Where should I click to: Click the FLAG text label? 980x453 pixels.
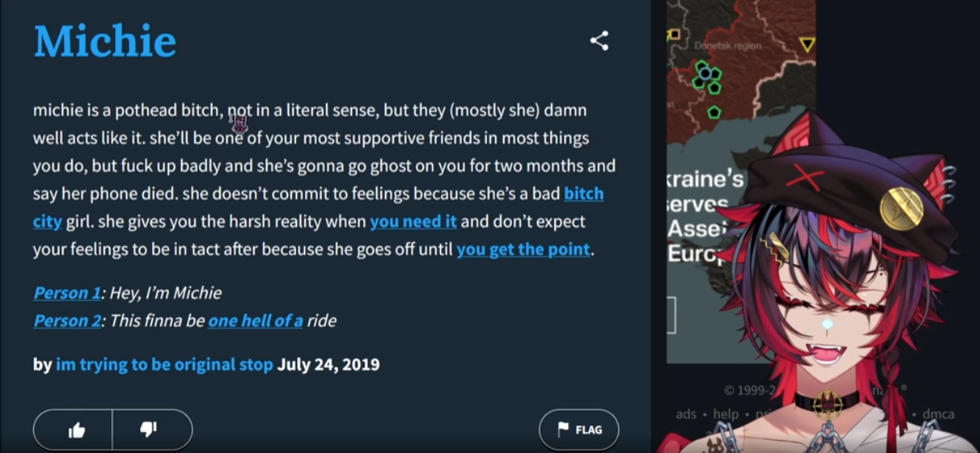[x=588, y=430]
